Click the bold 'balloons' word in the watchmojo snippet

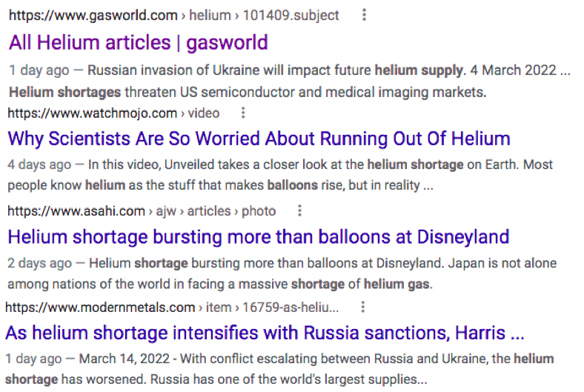[x=293, y=185]
